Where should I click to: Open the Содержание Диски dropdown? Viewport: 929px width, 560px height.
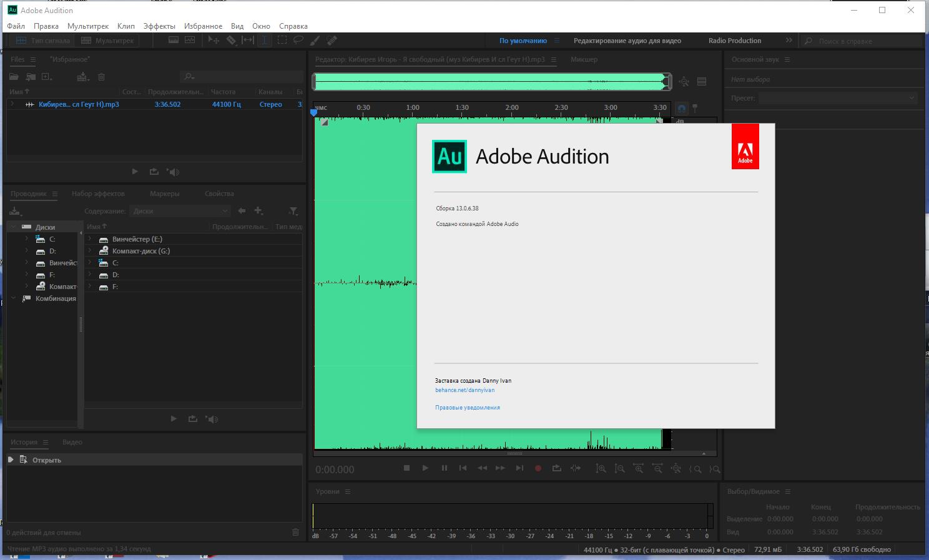click(x=180, y=211)
